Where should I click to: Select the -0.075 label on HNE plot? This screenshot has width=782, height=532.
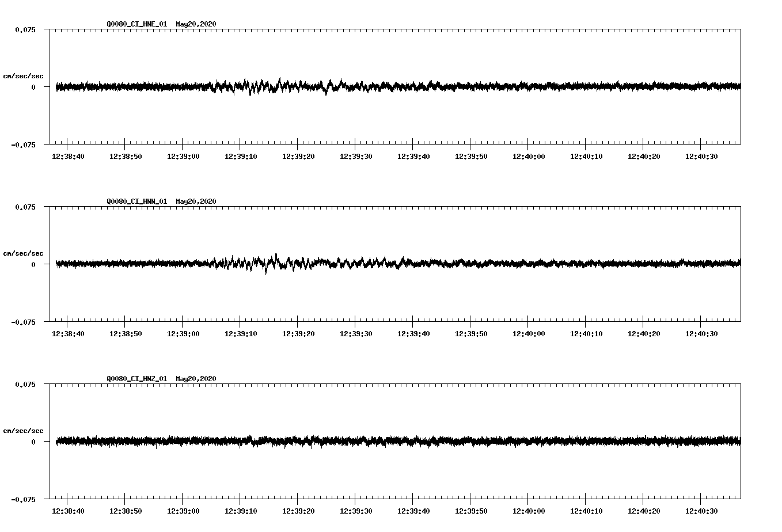click(x=23, y=145)
